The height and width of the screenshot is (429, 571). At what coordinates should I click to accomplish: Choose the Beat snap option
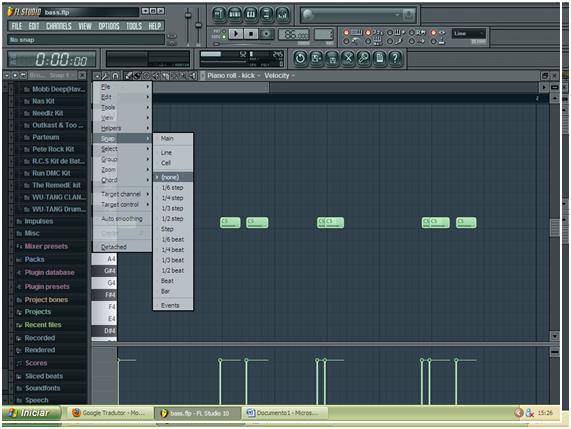point(173,281)
